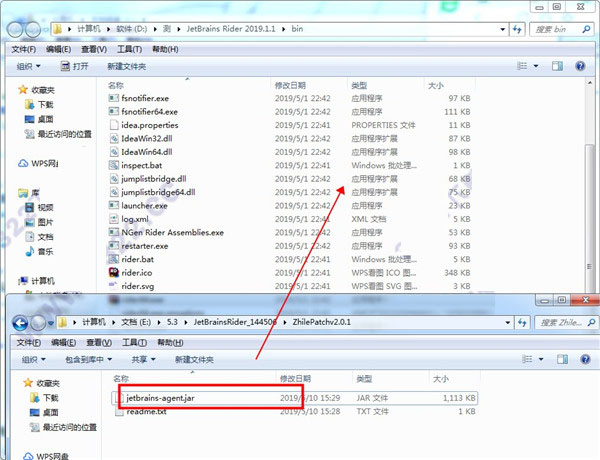Select the fsnotifier.exe file icon

(114, 98)
